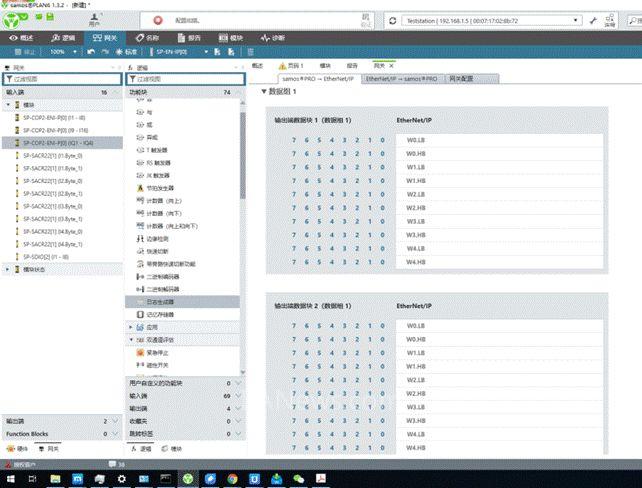The height and width of the screenshot is (488, 642).
Task: Refresh the station connection list
Action: tap(392, 20)
